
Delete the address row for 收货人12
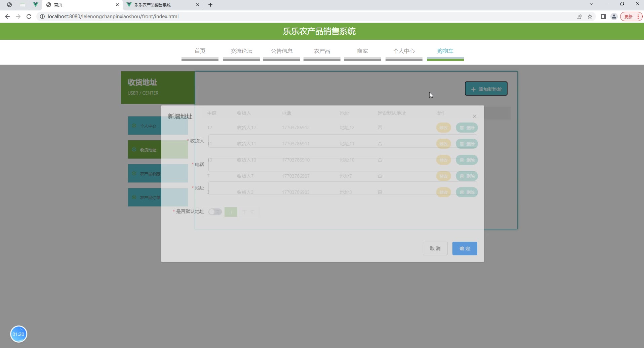pyautogui.click(x=467, y=128)
